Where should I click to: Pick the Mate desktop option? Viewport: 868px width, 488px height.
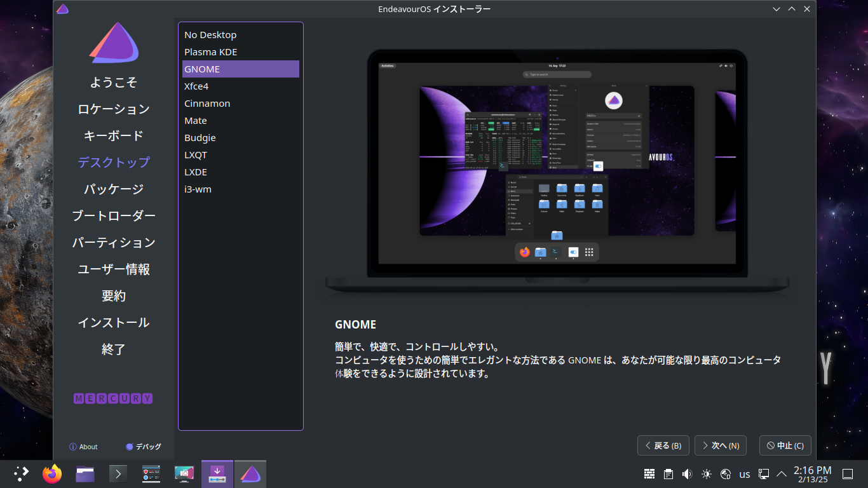click(241, 121)
